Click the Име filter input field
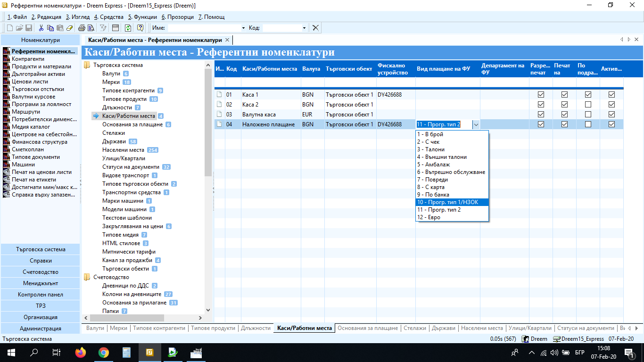The height and width of the screenshot is (362, 644). tap(203, 28)
